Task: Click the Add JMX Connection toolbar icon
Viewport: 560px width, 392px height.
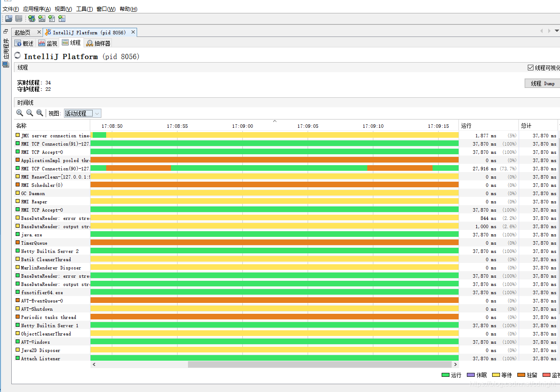Action: [x=41, y=18]
